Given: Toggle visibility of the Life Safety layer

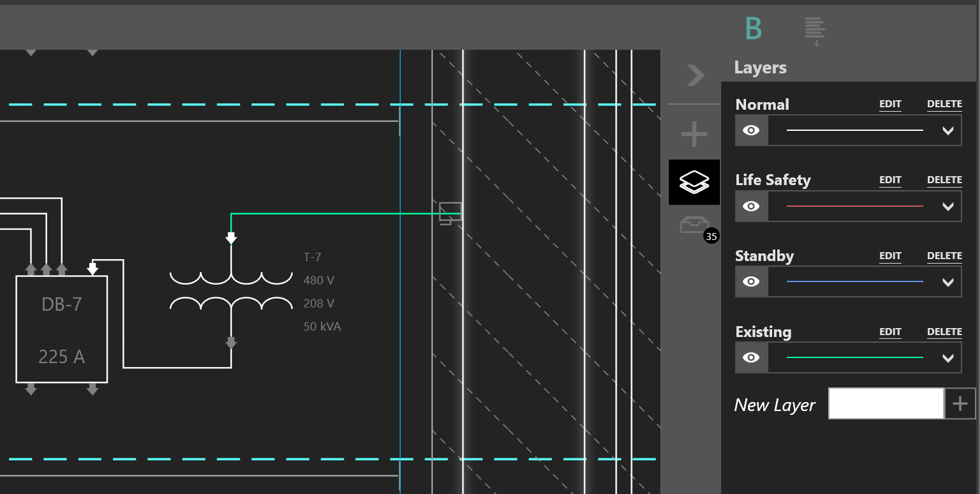Looking at the screenshot, I should pos(752,206).
